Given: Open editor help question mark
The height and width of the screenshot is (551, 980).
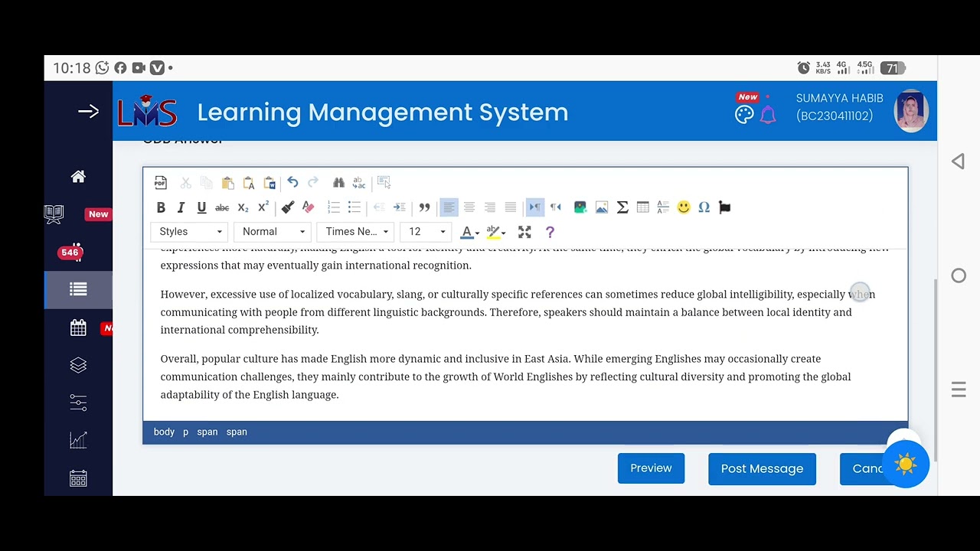Looking at the screenshot, I should point(550,232).
